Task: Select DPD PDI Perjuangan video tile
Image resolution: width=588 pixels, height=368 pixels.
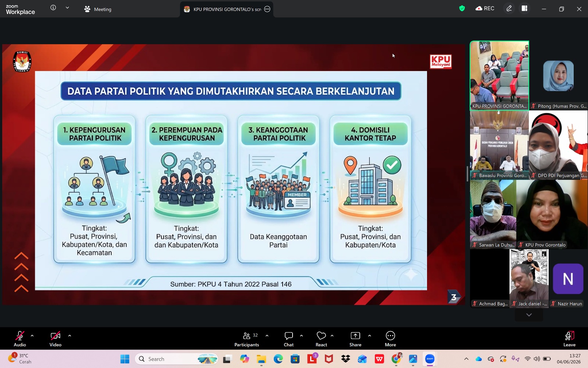Action: (x=558, y=145)
